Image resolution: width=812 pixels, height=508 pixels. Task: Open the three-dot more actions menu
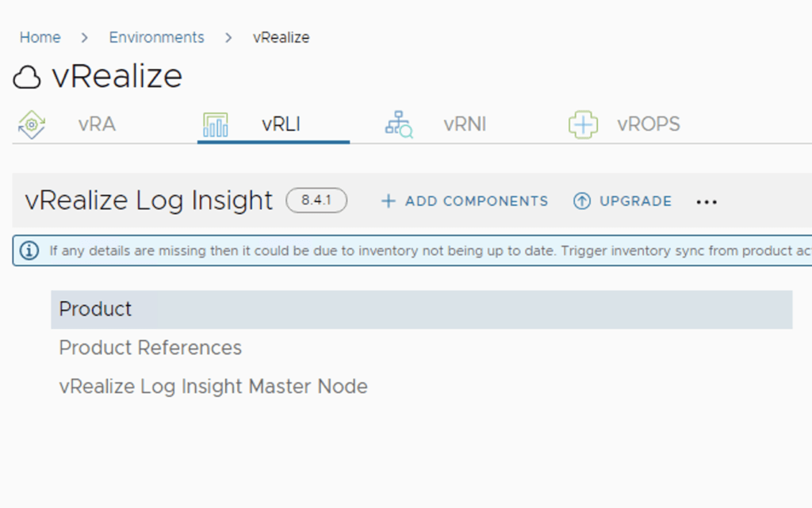[707, 202]
